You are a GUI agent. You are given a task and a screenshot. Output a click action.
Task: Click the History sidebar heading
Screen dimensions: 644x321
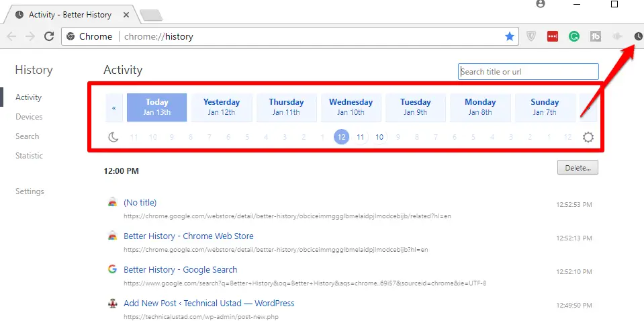click(x=34, y=70)
